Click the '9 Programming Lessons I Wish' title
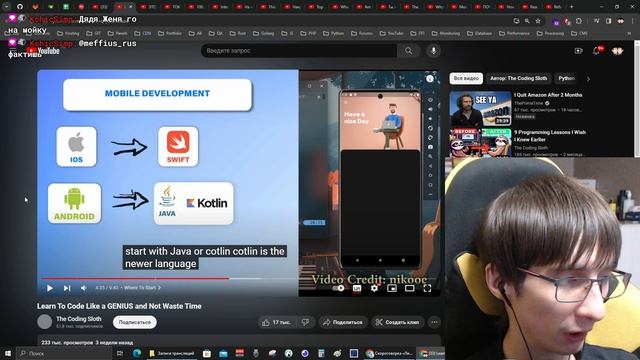 550,132
